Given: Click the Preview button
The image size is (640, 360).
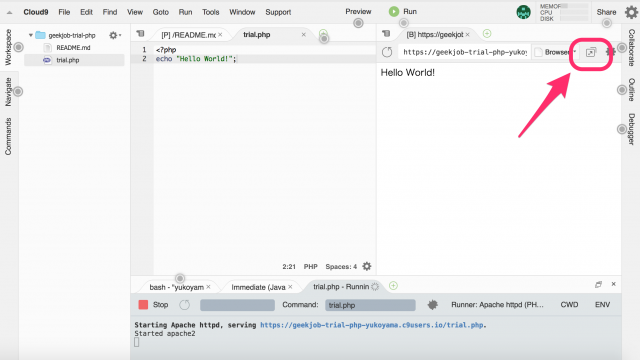Looking at the screenshot, I should pyautogui.click(x=358, y=11).
